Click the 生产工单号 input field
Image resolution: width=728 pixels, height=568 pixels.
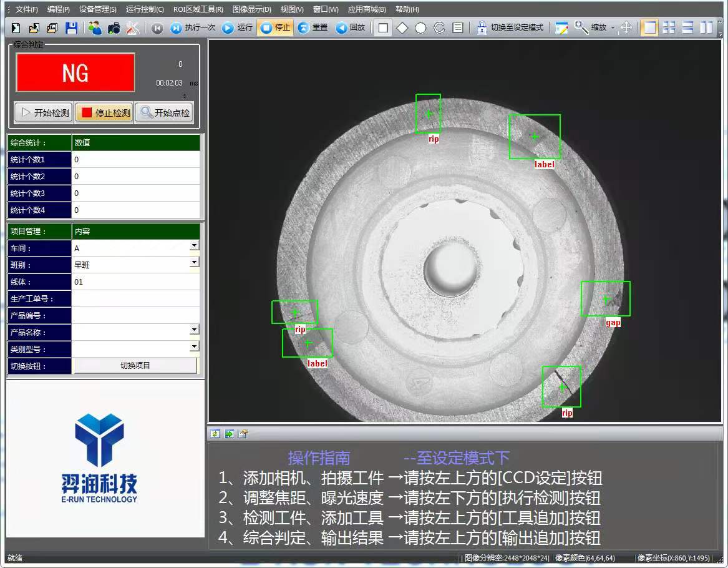click(x=135, y=298)
